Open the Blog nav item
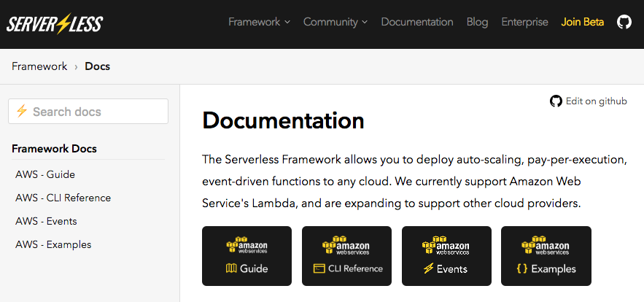The width and height of the screenshot is (644, 302). (x=477, y=22)
